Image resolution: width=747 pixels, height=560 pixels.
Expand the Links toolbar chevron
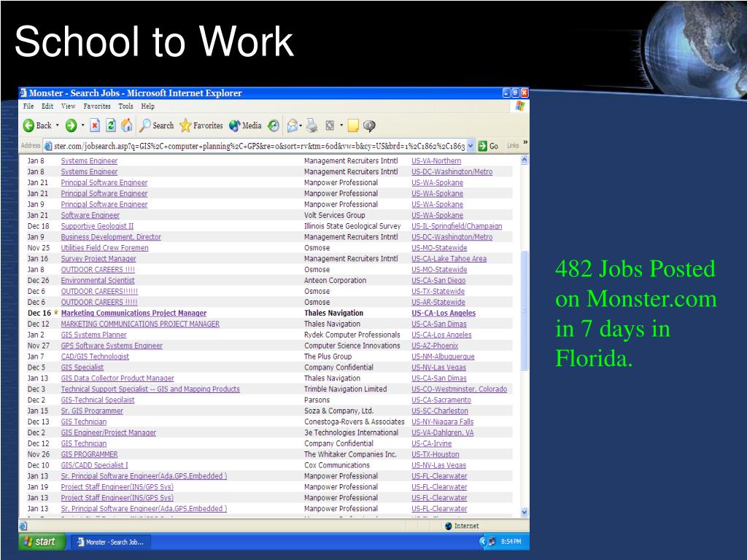pos(525,142)
